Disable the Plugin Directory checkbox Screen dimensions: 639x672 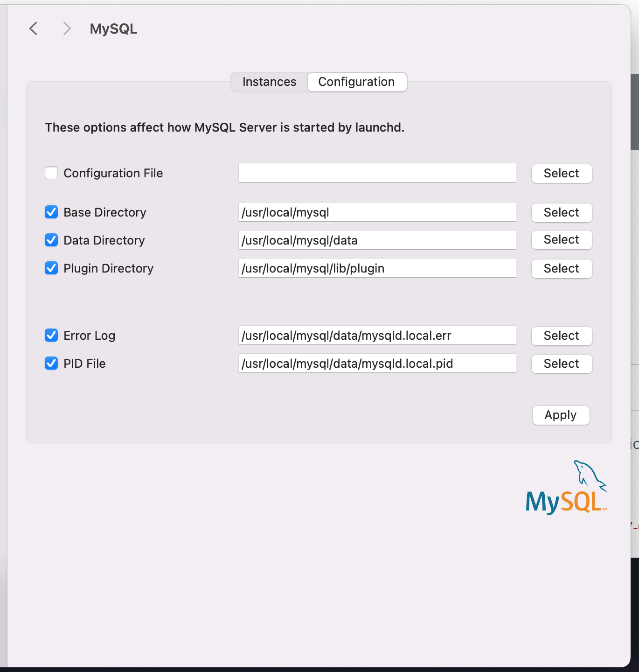(x=51, y=268)
